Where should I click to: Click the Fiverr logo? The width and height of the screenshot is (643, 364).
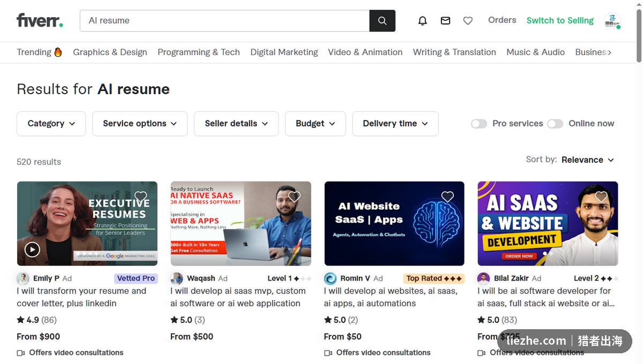[40, 20]
